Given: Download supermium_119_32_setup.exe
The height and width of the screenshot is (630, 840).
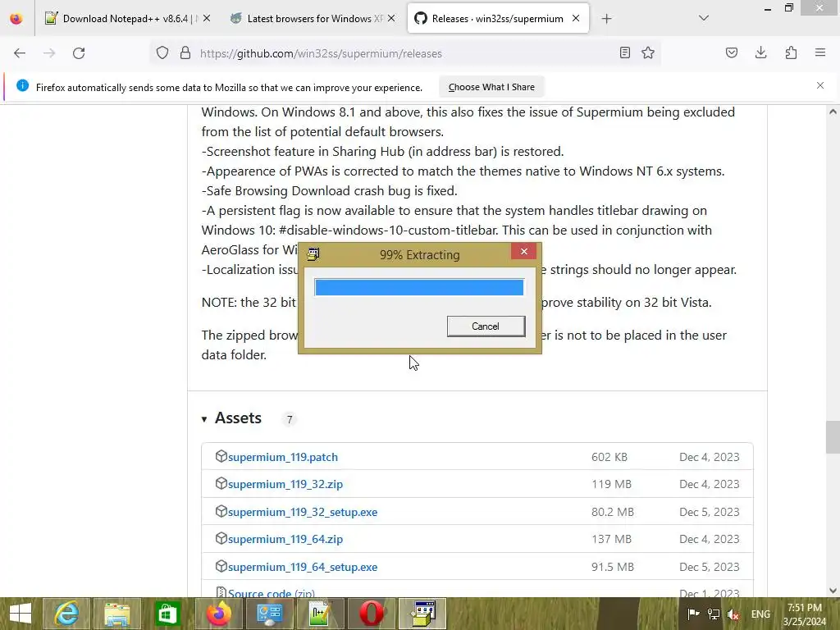Looking at the screenshot, I should 303,512.
